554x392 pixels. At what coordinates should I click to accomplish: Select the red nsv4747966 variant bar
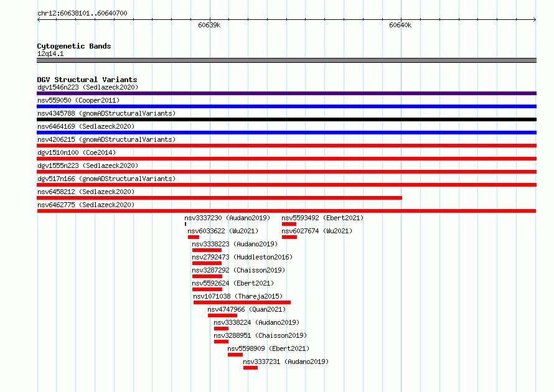223,315
